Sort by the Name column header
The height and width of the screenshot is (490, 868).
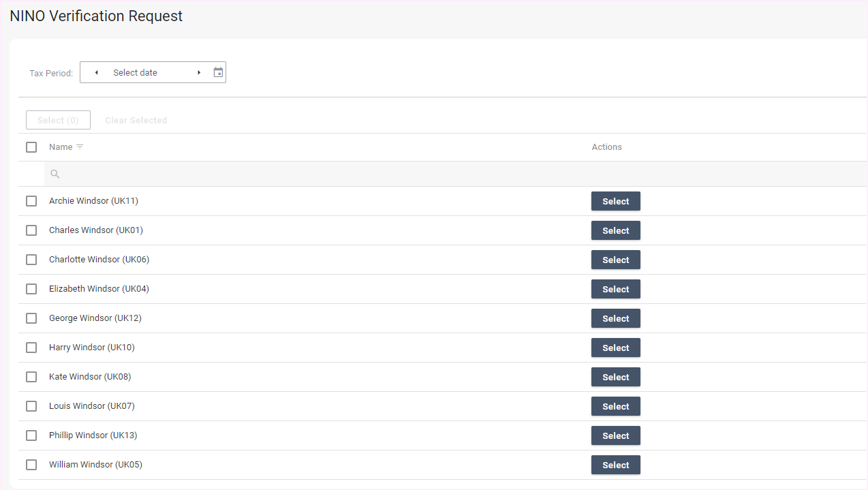[61, 147]
